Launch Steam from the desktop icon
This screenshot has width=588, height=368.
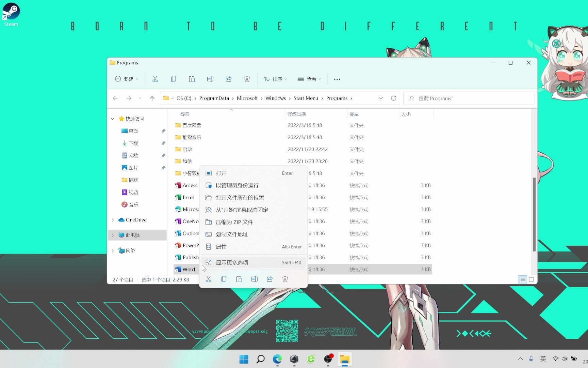pos(11,11)
